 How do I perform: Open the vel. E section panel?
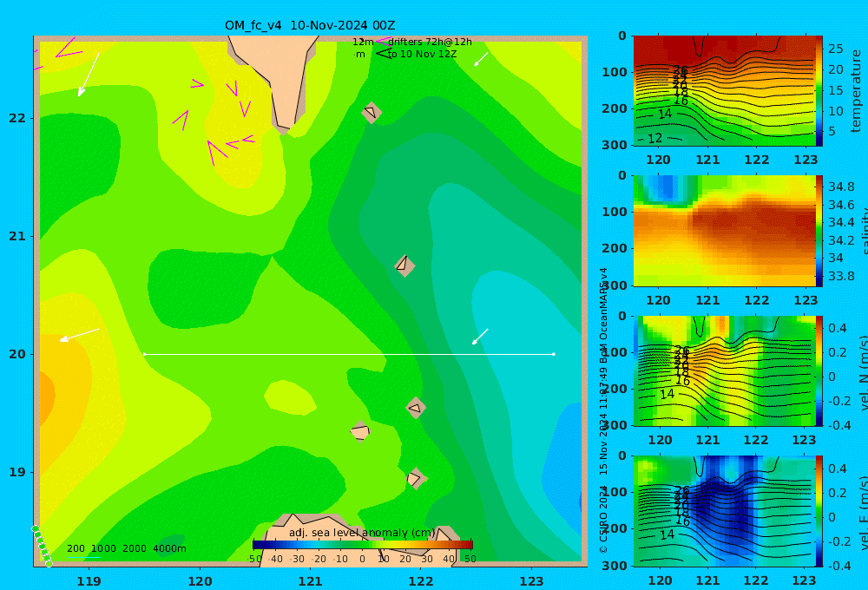point(724,511)
